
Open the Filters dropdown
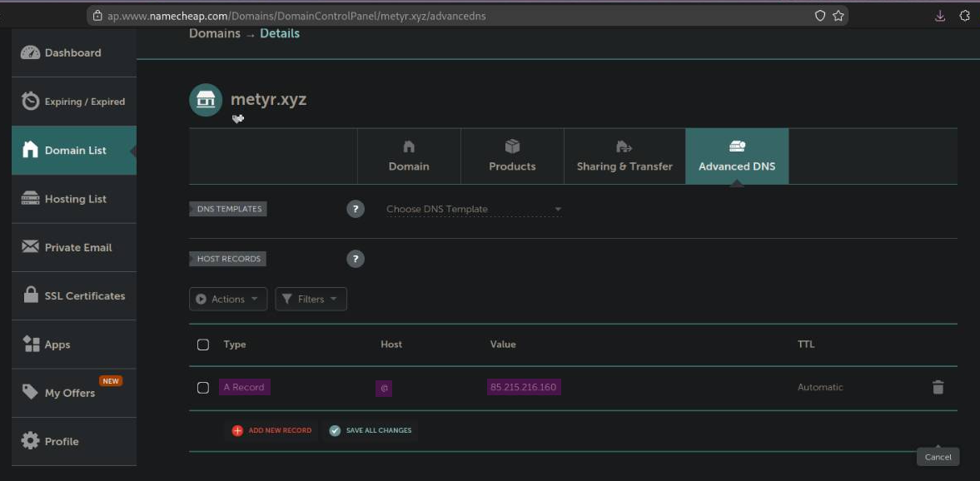[x=311, y=300]
